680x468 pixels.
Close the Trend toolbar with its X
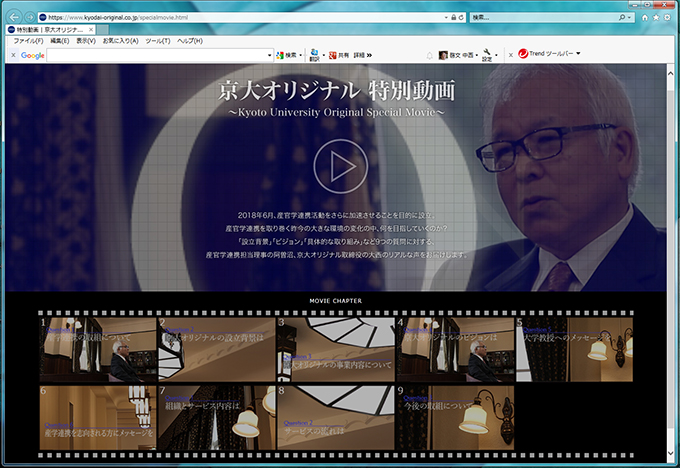click(x=510, y=55)
